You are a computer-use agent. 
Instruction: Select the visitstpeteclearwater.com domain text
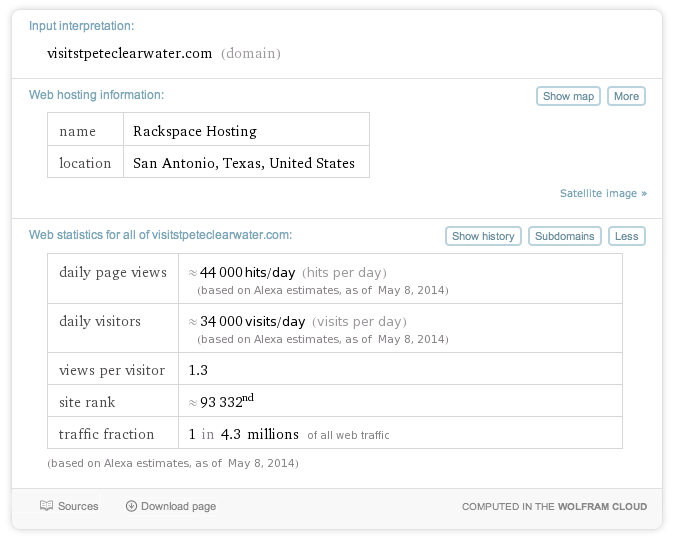[130, 53]
